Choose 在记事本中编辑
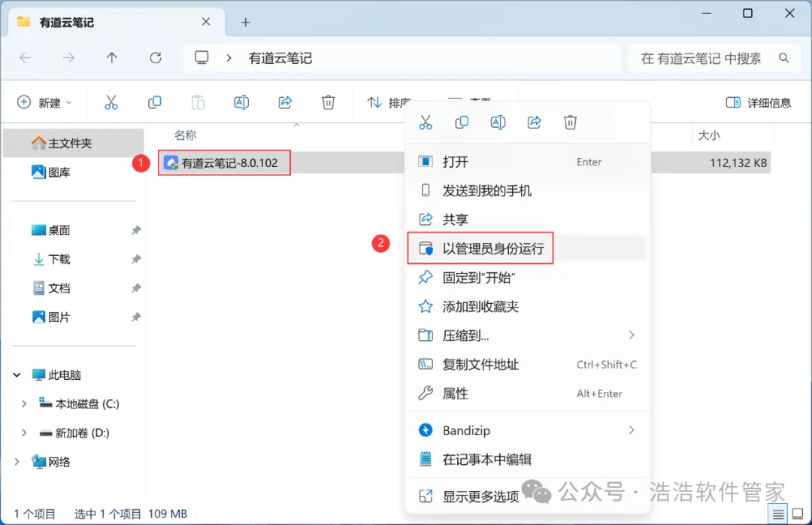The height and width of the screenshot is (525, 812). click(527, 459)
